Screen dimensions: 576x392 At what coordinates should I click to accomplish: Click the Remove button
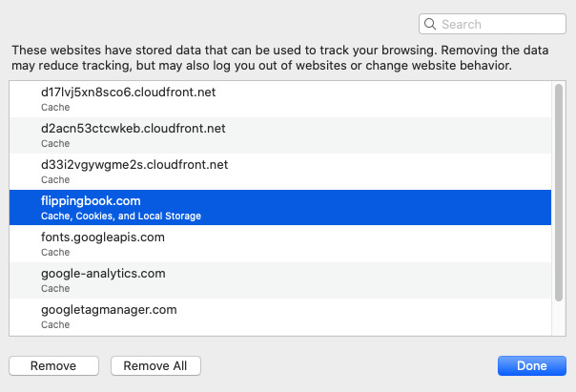pyautogui.click(x=53, y=365)
